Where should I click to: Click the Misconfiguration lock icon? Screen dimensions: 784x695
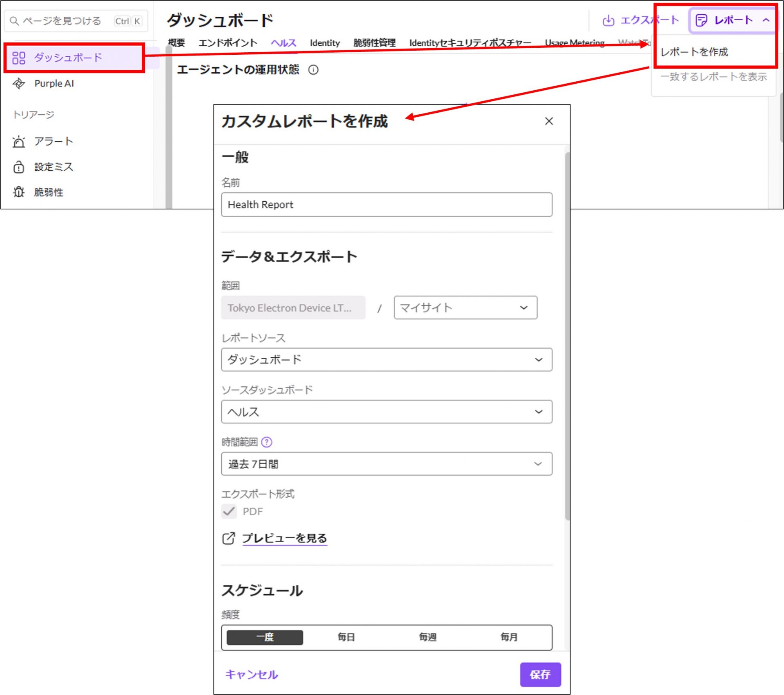pos(19,167)
